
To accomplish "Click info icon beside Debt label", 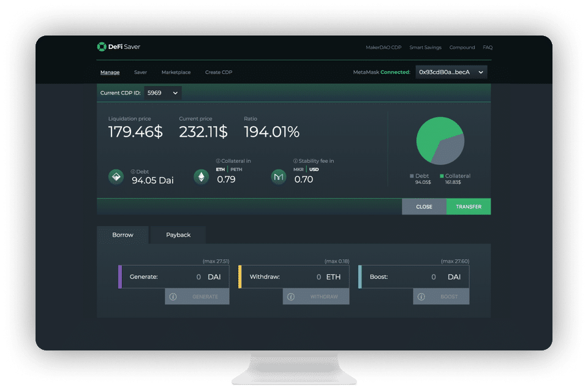I will tap(133, 172).
